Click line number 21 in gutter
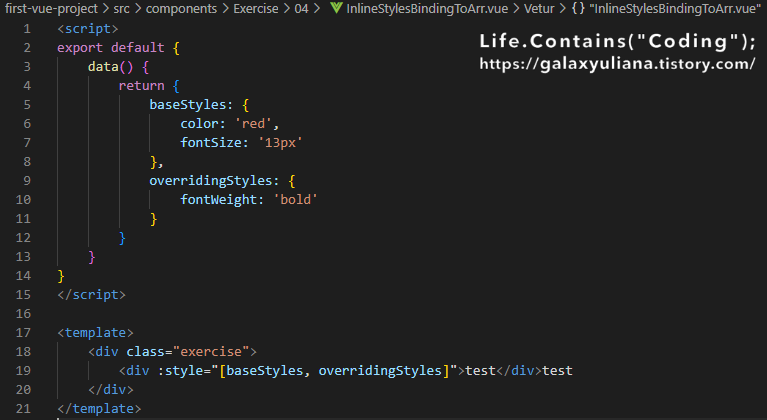 pos(23,408)
